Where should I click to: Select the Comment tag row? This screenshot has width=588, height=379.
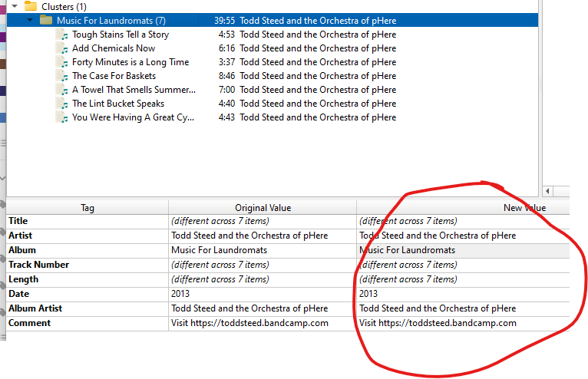pyautogui.click(x=288, y=324)
